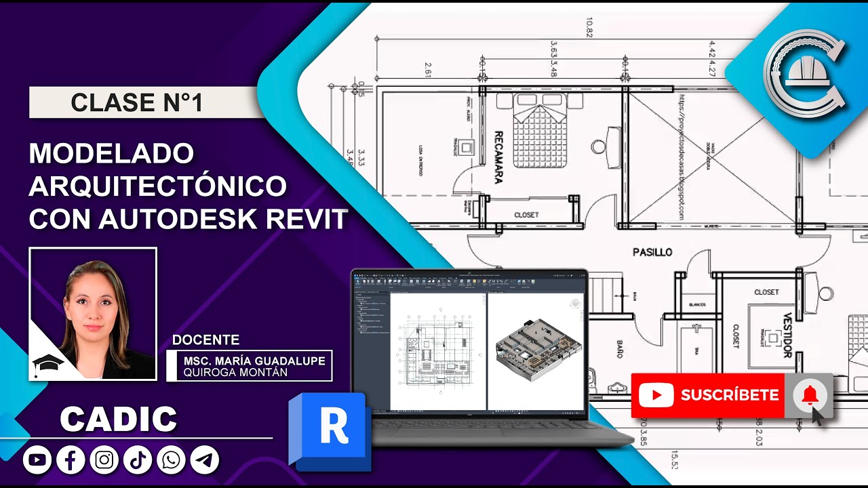The image size is (868, 488).
Task: Click the "ARQUITECTÓNICO" title word
Action: 157,186
